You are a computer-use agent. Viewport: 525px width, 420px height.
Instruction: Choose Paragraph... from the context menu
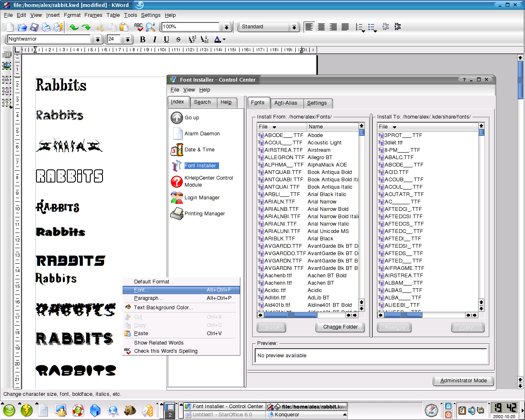tap(181, 298)
